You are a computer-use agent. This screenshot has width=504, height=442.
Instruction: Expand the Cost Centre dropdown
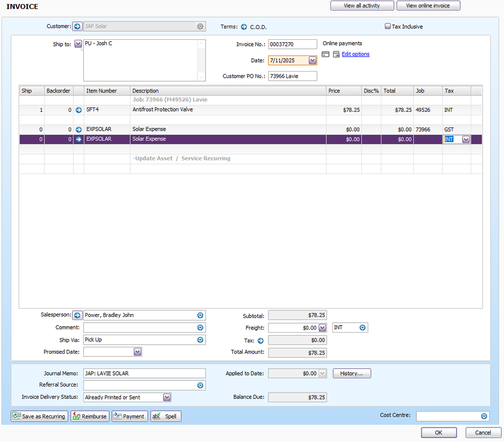[x=484, y=416]
